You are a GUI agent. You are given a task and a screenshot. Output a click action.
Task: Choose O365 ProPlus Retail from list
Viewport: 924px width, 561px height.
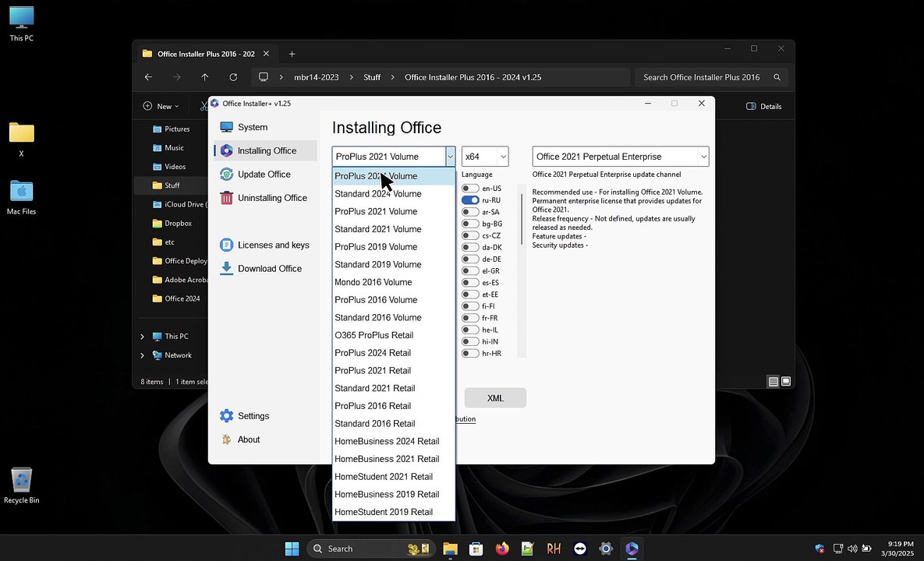click(394, 335)
